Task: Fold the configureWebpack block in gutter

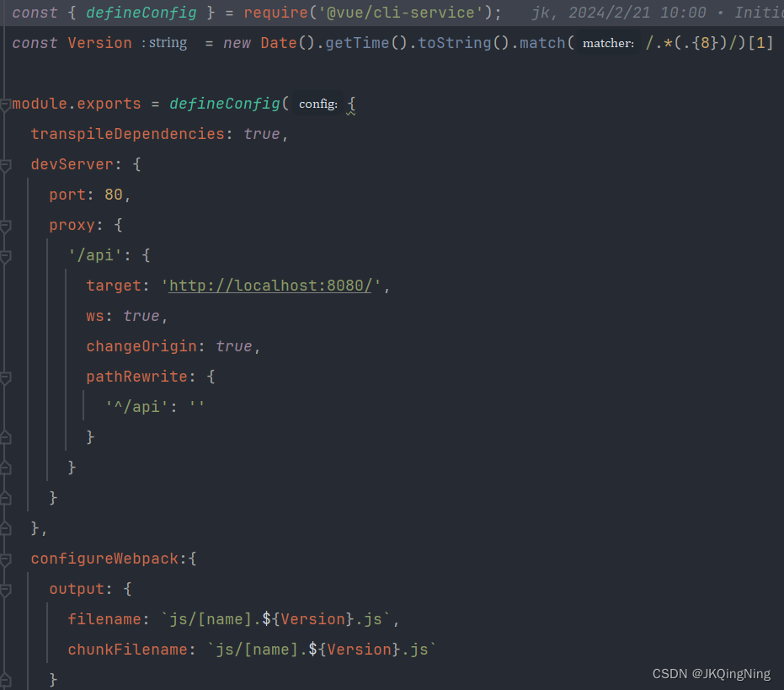Action: [x=5, y=560]
